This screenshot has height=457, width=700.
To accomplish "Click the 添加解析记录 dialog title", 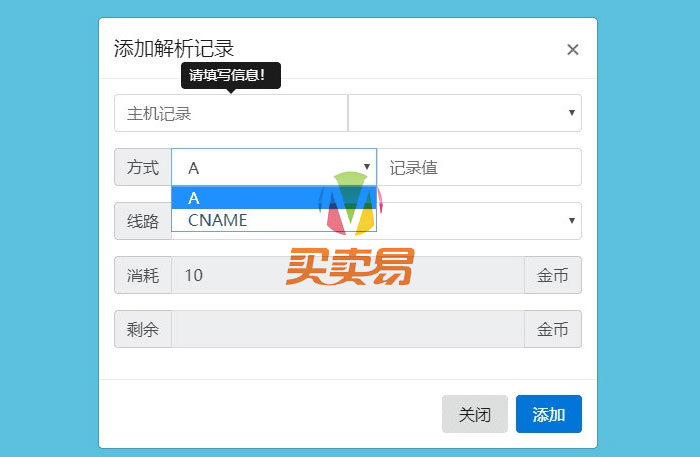I will click(x=174, y=49).
